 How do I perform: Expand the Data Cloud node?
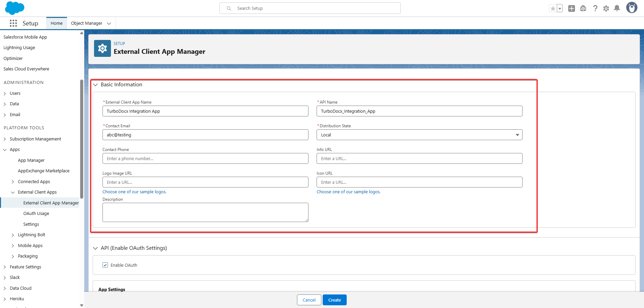5,288
